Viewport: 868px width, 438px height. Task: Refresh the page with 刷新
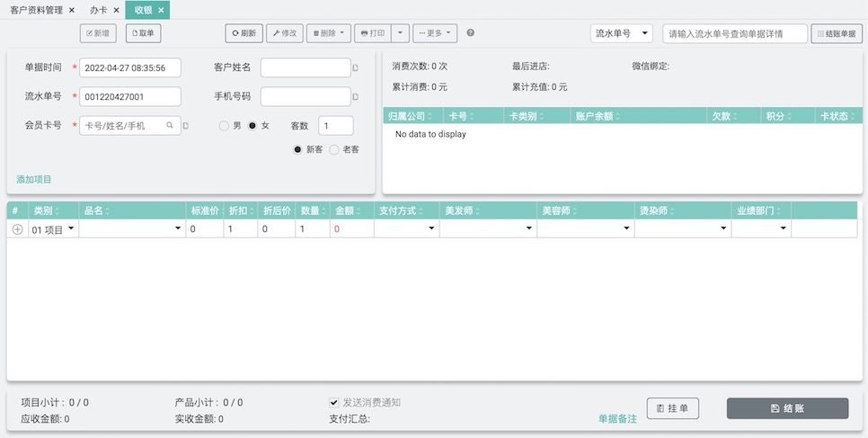244,33
